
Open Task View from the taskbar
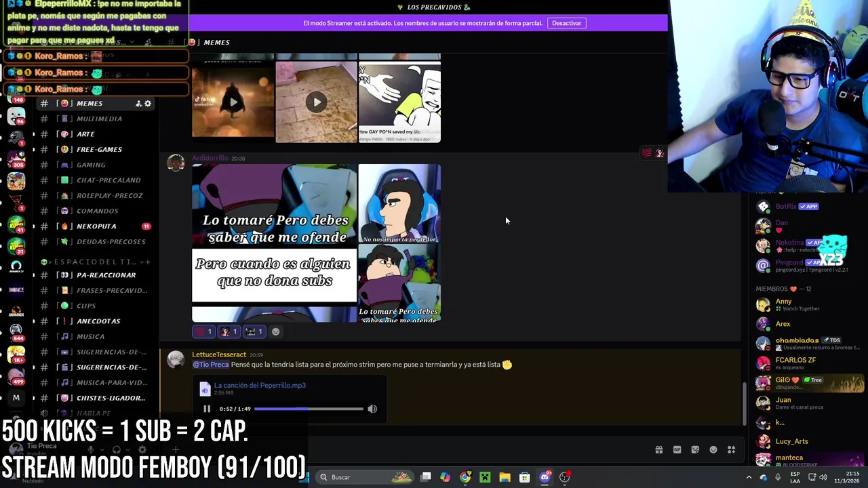pyautogui.click(x=425, y=477)
